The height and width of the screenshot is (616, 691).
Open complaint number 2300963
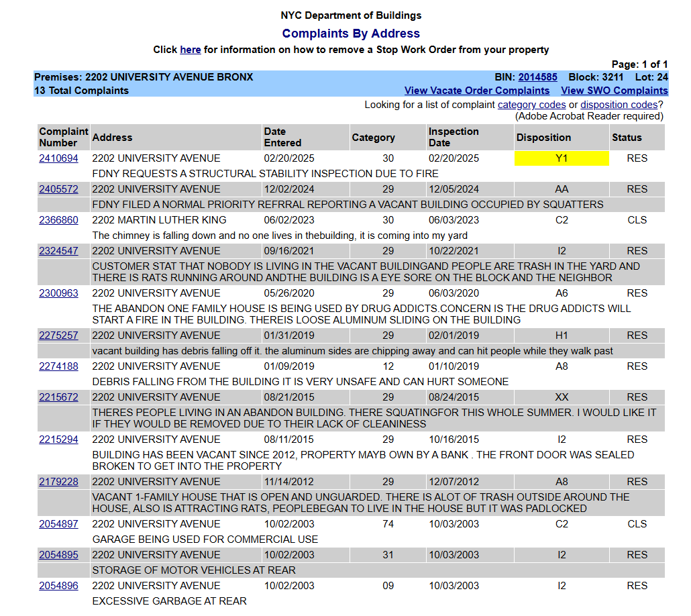[58, 293]
